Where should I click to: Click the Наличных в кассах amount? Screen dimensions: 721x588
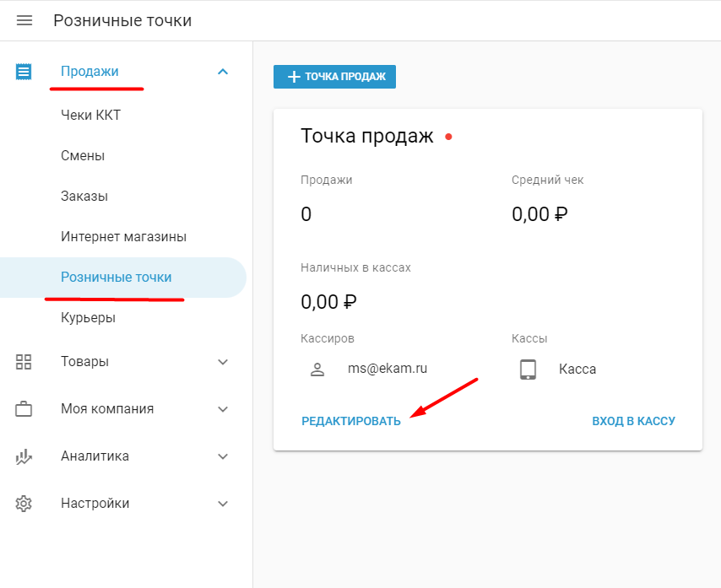pos(328,302)
